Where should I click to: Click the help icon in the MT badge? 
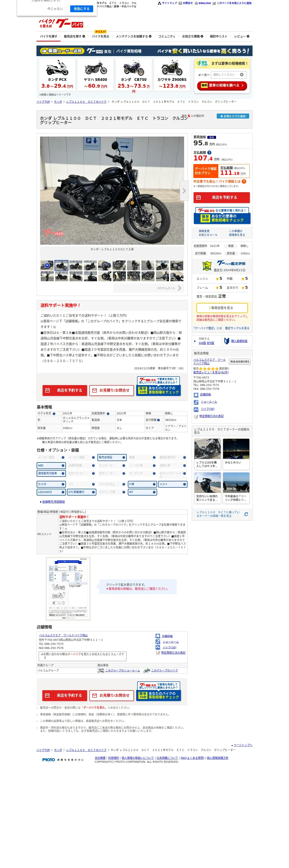tap(154, 492)
